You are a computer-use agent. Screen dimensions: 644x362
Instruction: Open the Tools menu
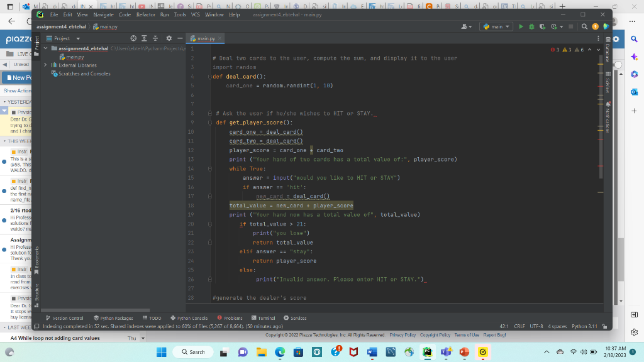point(180,14)
